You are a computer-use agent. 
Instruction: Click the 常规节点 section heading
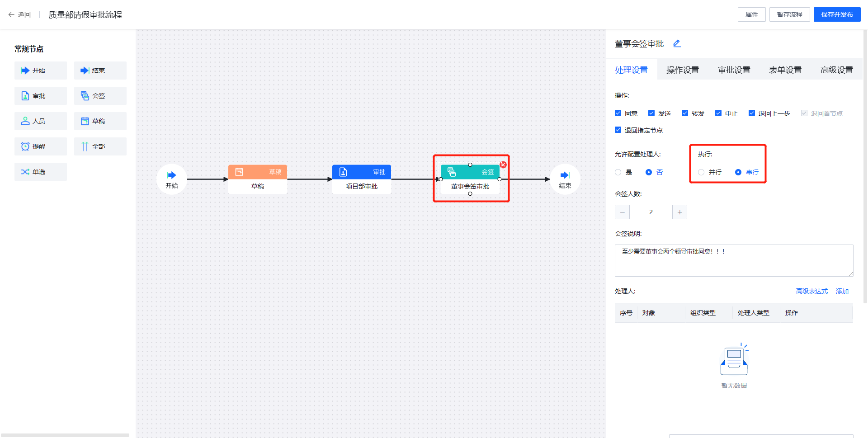(x=29, y=49)
